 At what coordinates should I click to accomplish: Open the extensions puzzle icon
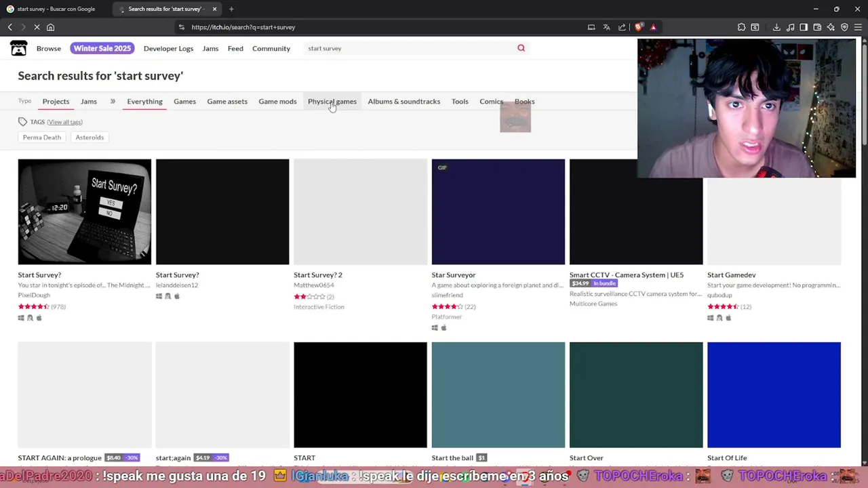pyautogui.click(x=741, y=27)
